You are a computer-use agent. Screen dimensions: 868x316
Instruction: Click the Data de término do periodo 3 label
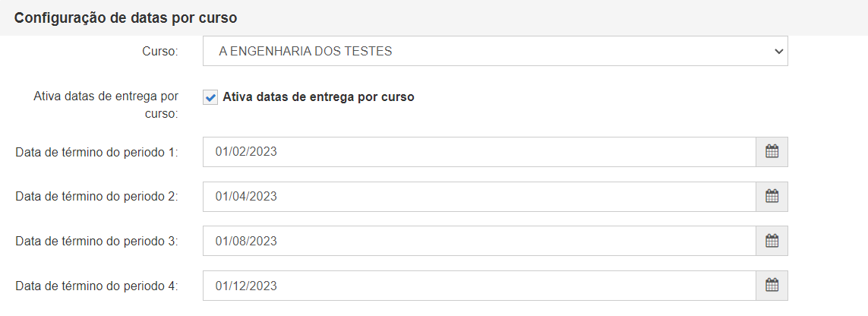(97, 242)
